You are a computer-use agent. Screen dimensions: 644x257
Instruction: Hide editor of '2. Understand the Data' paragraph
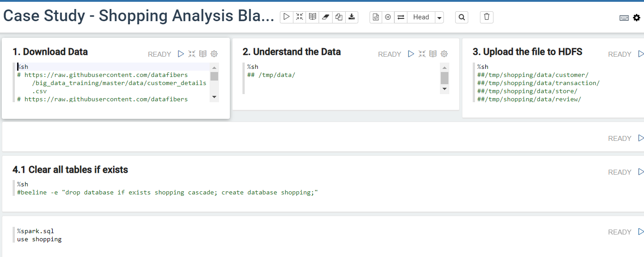tap(422, 54)
